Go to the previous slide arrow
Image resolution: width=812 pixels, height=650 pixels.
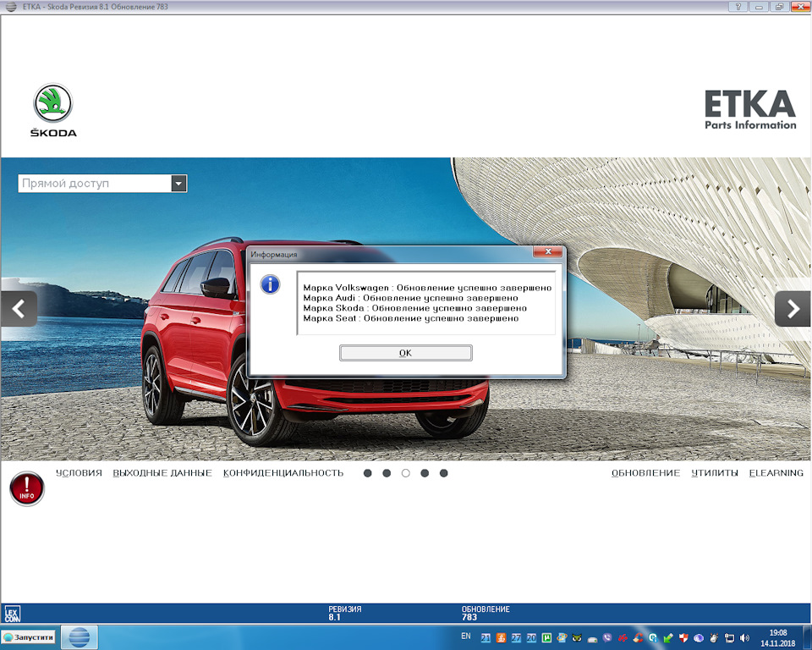point(19,309)
